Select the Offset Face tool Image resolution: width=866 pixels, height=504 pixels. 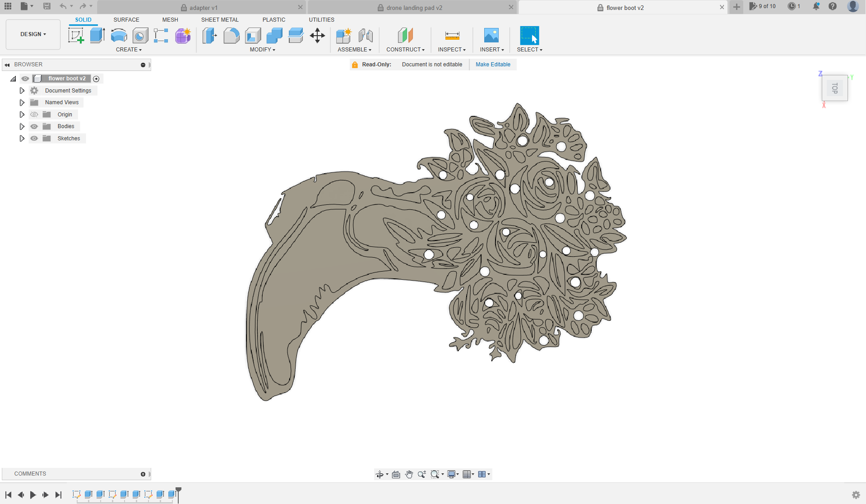click(x=296, y=35)
